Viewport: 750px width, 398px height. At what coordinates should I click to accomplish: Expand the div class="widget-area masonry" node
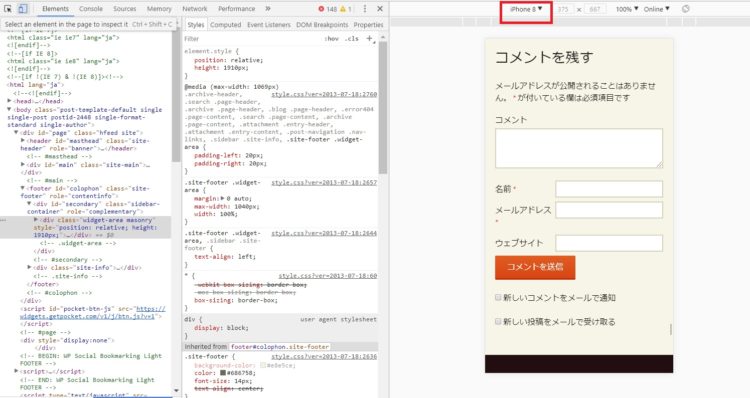[x=36, y=220]
